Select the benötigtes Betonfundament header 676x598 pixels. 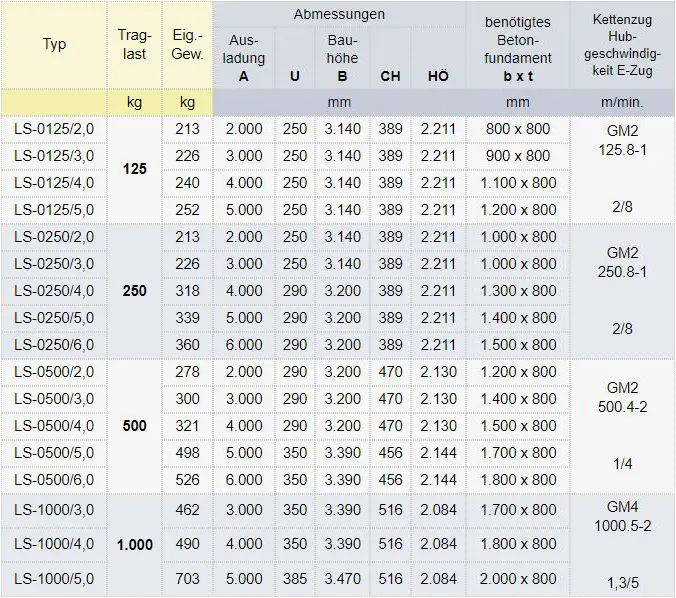coord(517,45)
